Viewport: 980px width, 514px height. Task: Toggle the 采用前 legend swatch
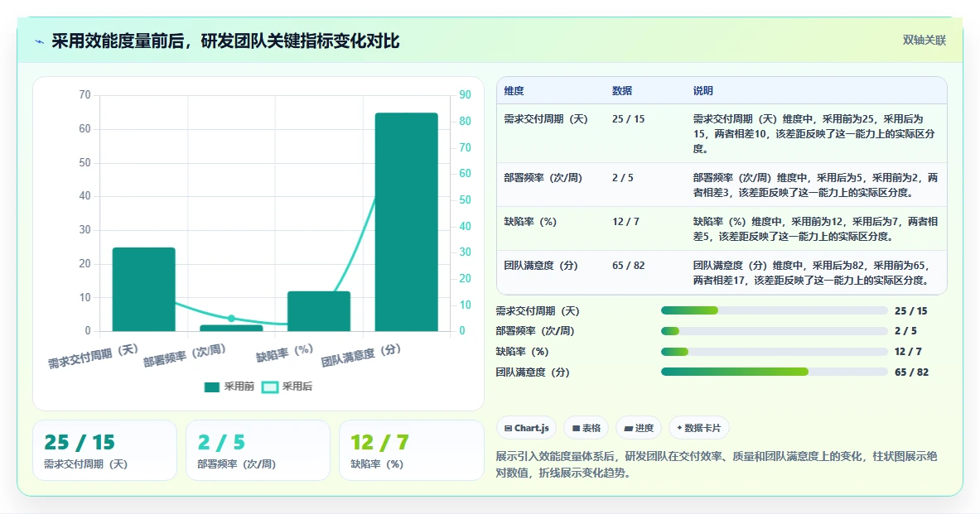(212, 387)
